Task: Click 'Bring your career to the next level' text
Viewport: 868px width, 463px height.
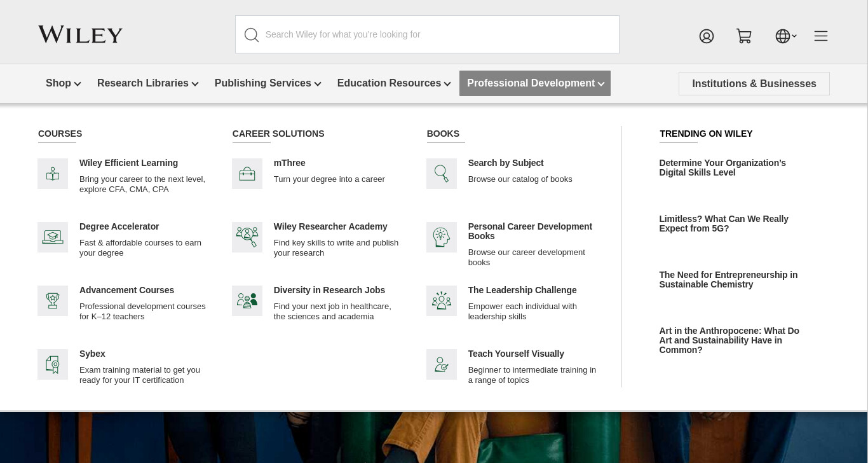Action: 142,184
